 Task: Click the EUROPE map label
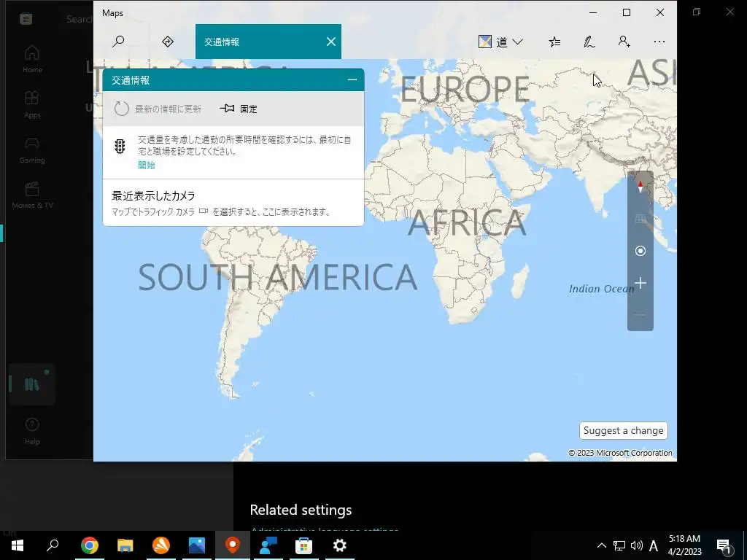[x=465, y=89]
